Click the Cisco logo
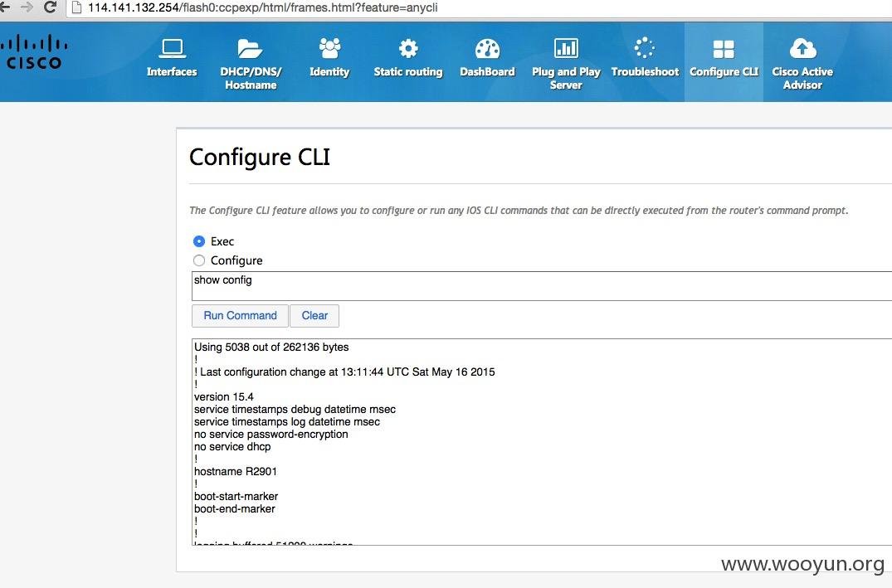Viewport: 892px width, 588px height. [33, 51]
